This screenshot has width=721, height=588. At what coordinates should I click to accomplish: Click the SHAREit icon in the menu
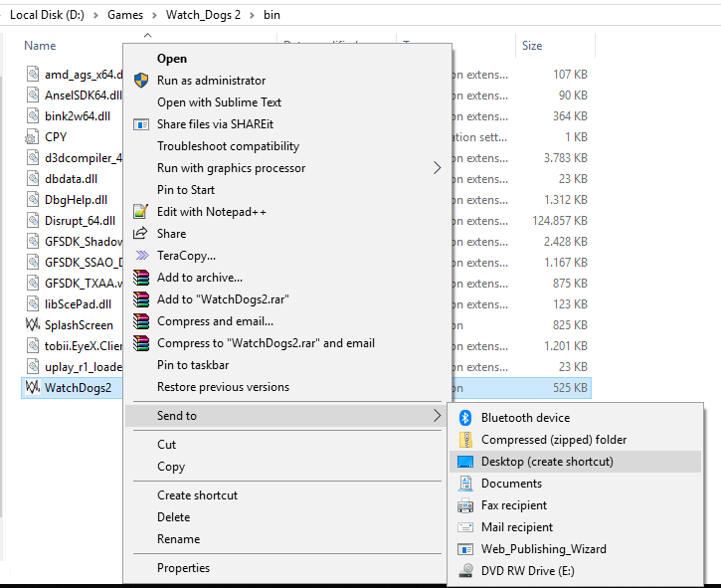[x=141, y=124]
